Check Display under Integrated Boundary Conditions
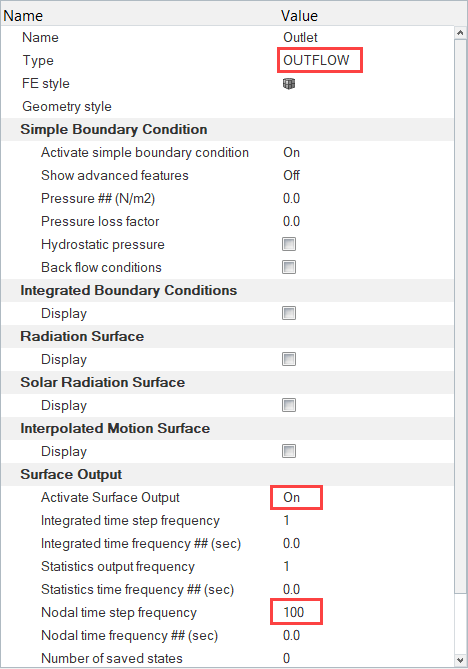This screenshot has height=669, width=468. click(289, 314)
